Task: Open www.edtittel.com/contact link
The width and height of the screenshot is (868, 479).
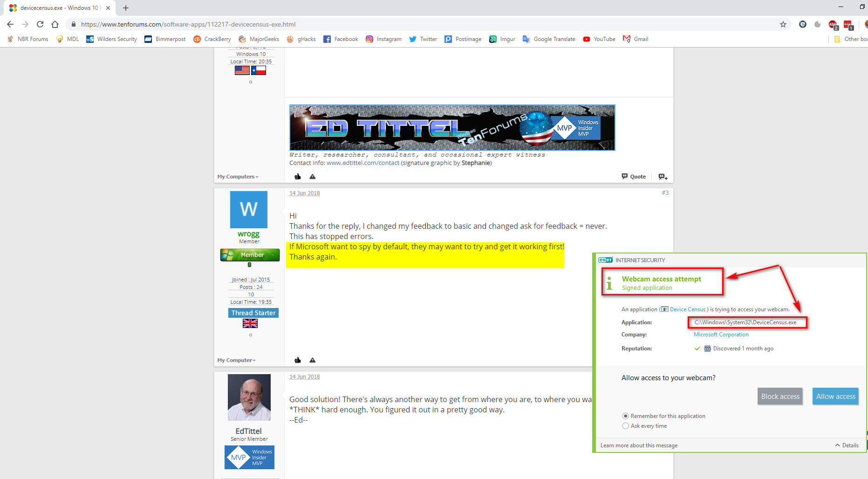Action: click(x=363, y=163)
